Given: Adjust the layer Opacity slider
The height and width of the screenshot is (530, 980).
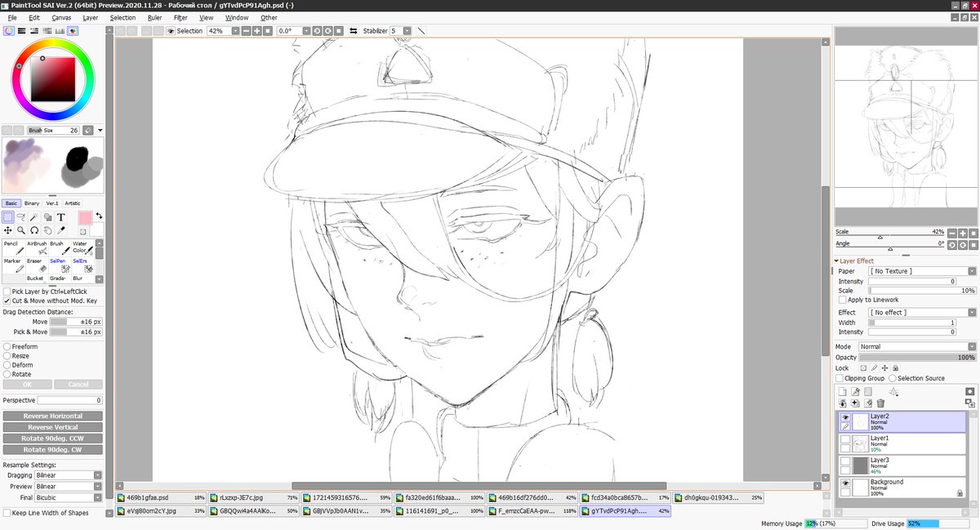Looking at the screenshot, I should [x=917, y=357].
